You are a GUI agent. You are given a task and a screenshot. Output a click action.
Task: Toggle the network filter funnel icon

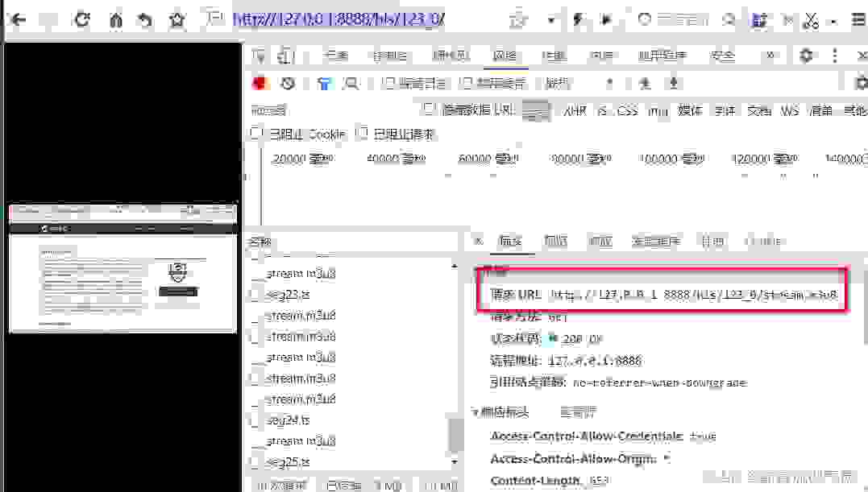pyautogui.click(x=325, y=84)
